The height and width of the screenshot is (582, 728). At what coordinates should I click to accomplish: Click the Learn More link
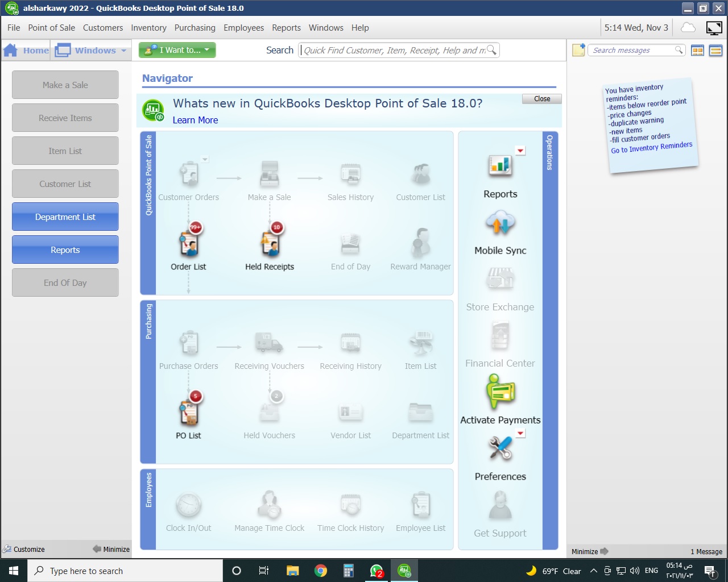coord(195,120)
